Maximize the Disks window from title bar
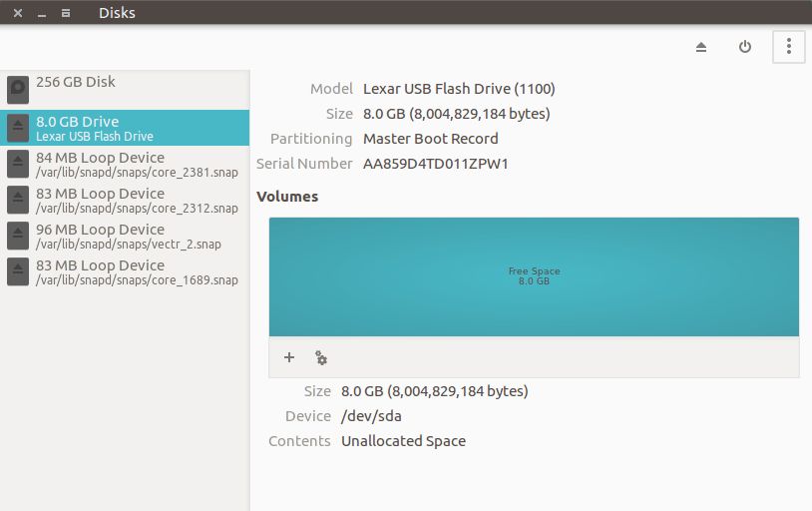 [66, 13]
